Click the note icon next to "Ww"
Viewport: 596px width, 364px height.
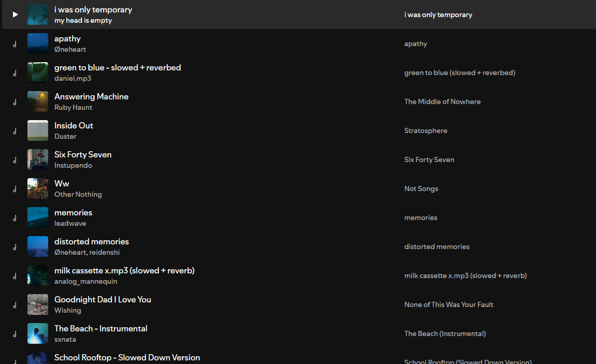[15, 189]
